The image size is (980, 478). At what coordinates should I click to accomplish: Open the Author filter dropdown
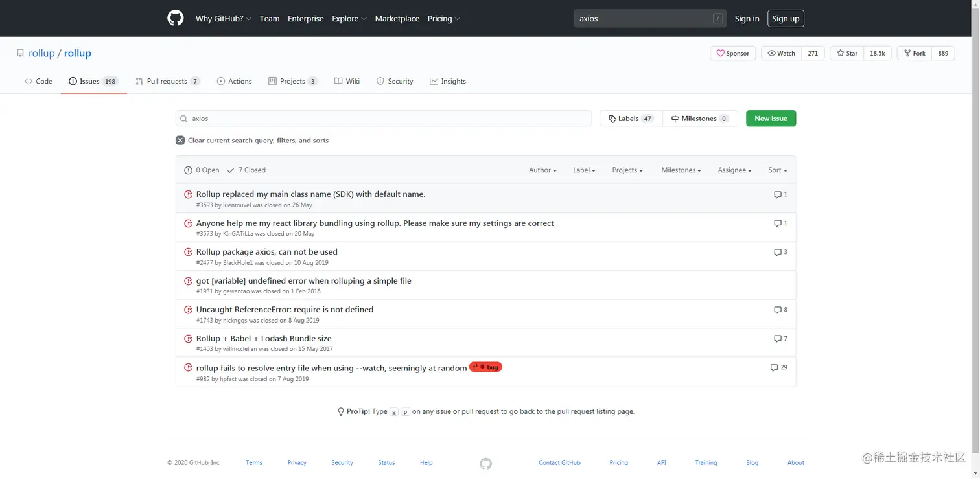(542, 170)
